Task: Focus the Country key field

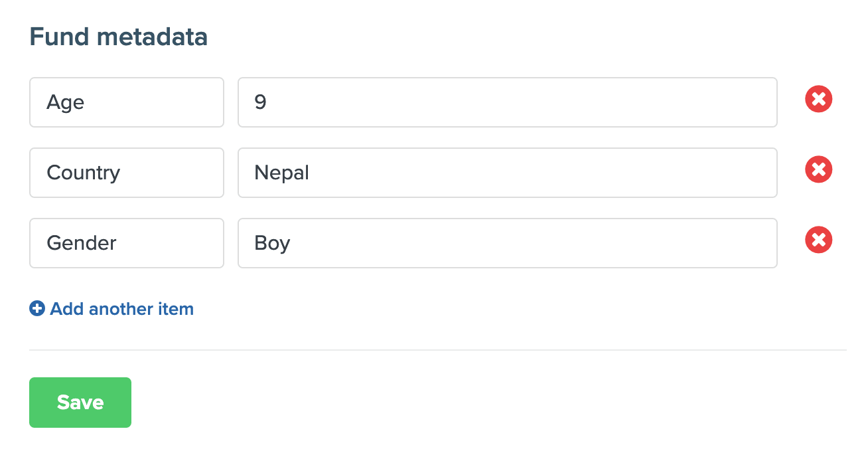Action: pyautogui.click(x=126, y=173)
